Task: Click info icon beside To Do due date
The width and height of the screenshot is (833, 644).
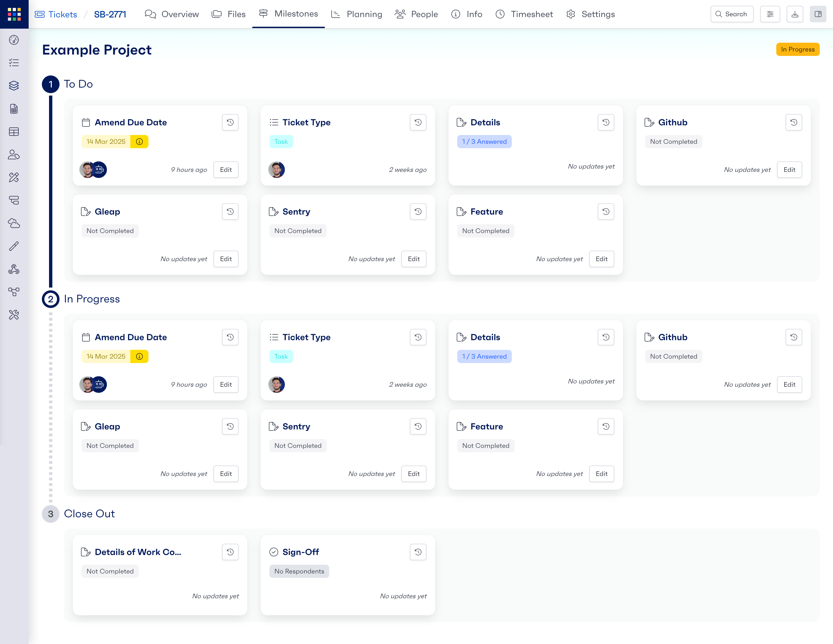Action: click(140, 142)
